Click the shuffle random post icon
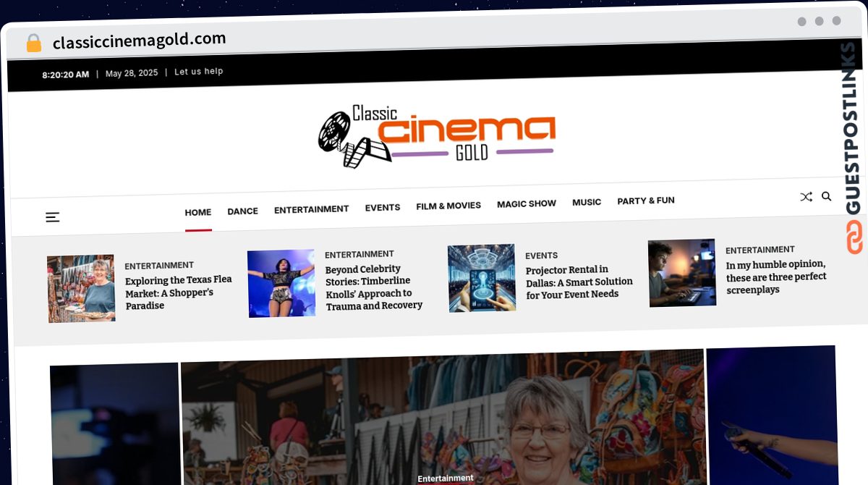 pyautogui.click(x=806, y=197)
